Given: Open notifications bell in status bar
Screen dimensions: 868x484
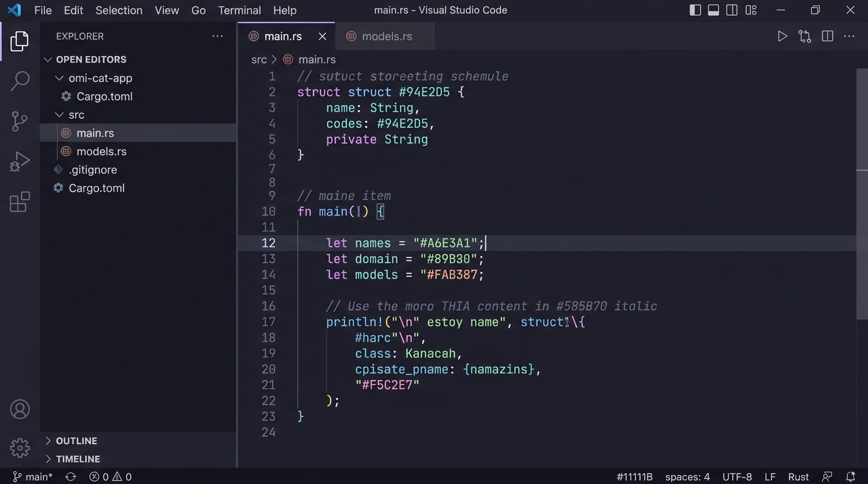Looking at the screenshot, I should coord(850,477).
